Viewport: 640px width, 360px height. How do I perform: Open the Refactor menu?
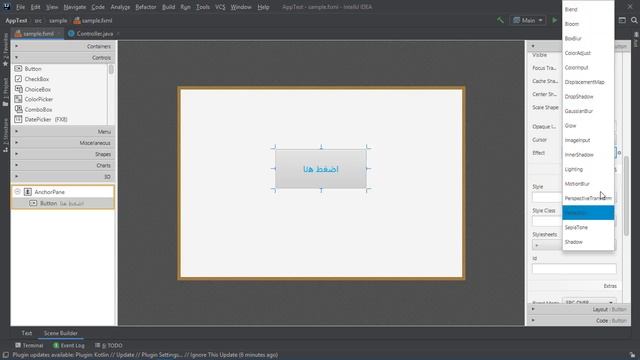[146, 7]
